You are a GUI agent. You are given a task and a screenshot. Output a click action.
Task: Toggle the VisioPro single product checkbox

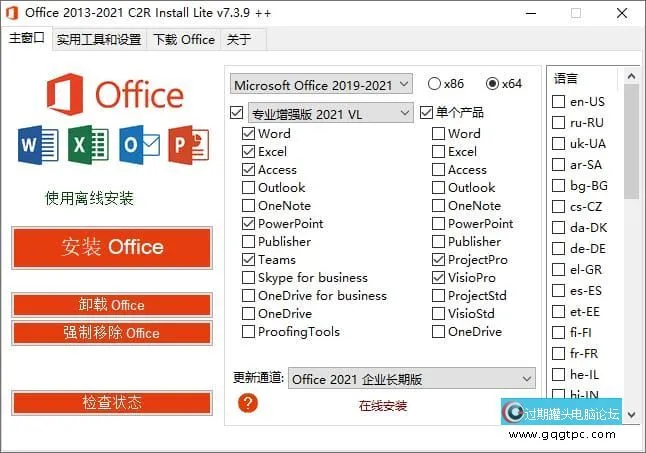[438, 278]
